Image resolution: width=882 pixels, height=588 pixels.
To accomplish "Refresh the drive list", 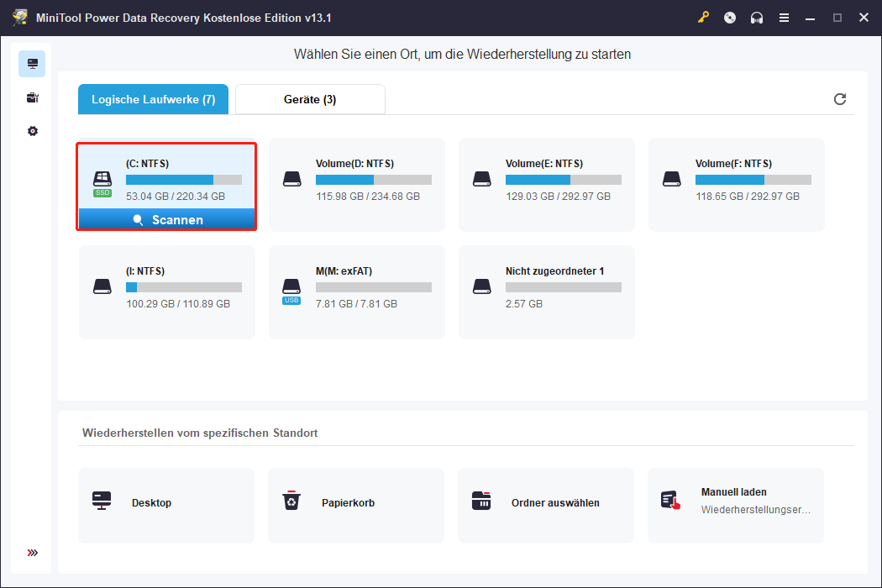I will pyautogui.click(x=840, y=99).
